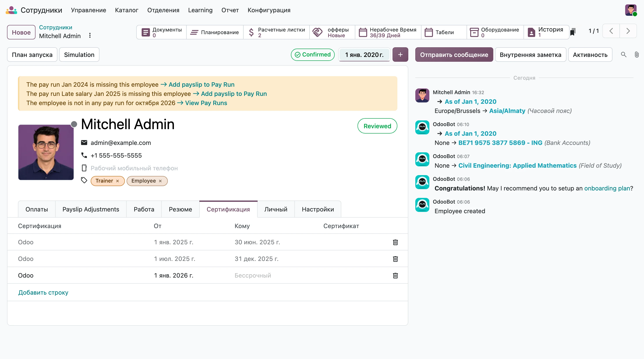Switch to the Настройки tab
Viewport: 644px width, 359px height.
pyautogui.click(x=318, y=209)
